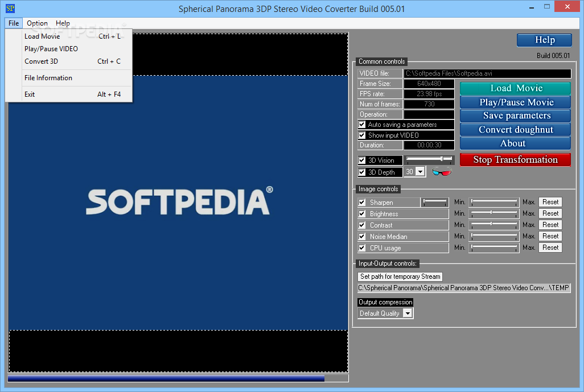Click the Build 005.01 text

553,56
